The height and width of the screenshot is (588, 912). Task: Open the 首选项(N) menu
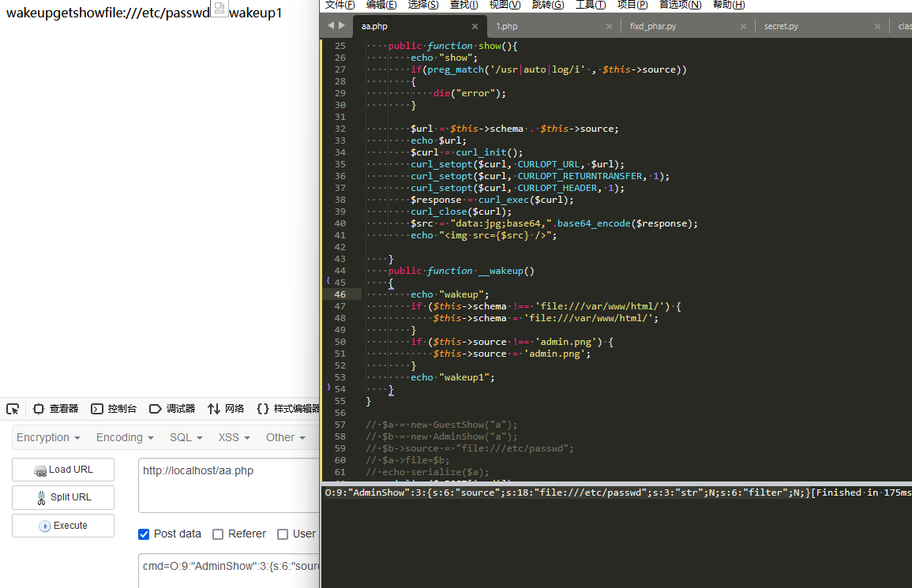(680, 5)
